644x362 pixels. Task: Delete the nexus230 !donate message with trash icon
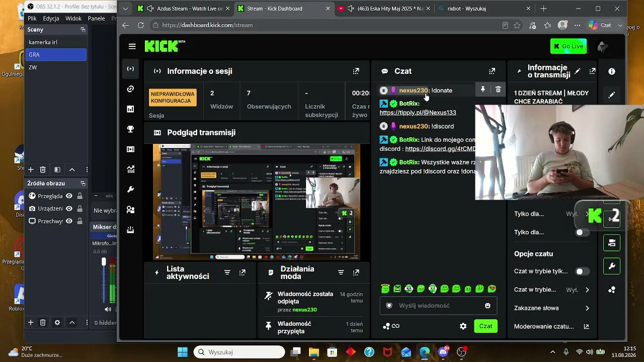[x=498, y=89]
